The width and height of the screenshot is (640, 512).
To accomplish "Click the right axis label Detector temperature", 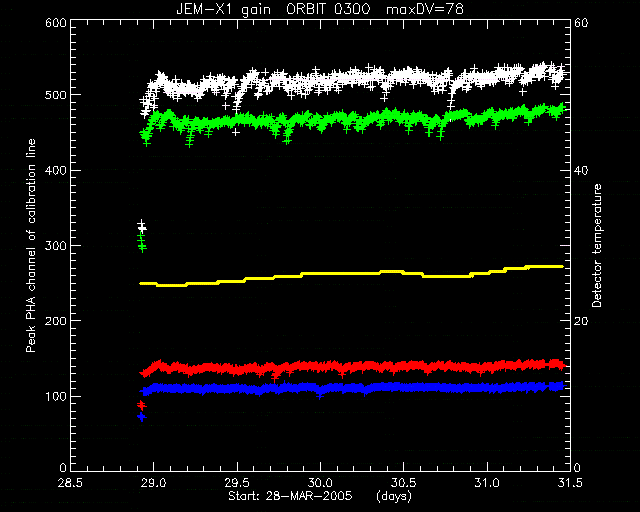I will coord(597,246).
